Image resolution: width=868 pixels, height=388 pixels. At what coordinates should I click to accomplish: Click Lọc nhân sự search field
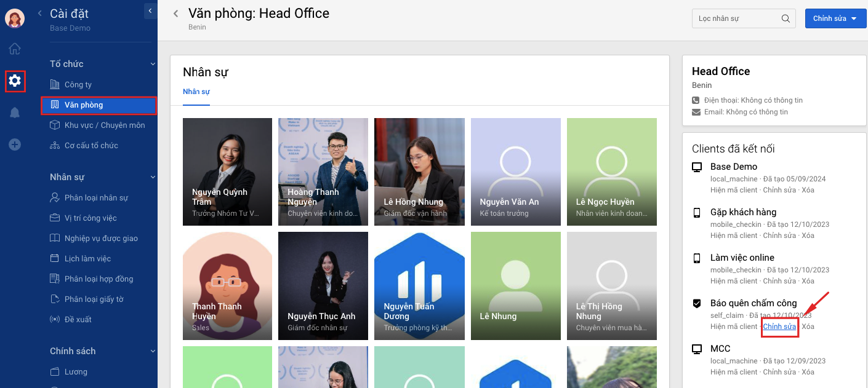[x=744, y=18]
